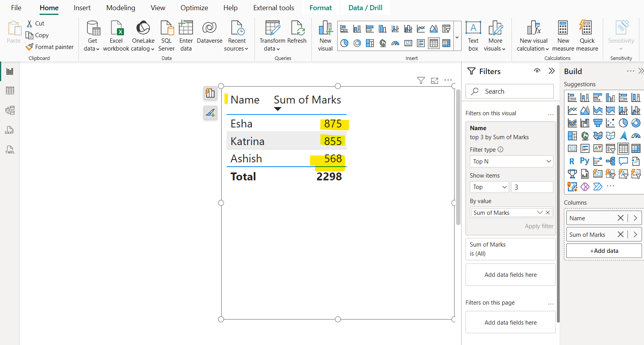Click the +Add data button

[604, 251]
